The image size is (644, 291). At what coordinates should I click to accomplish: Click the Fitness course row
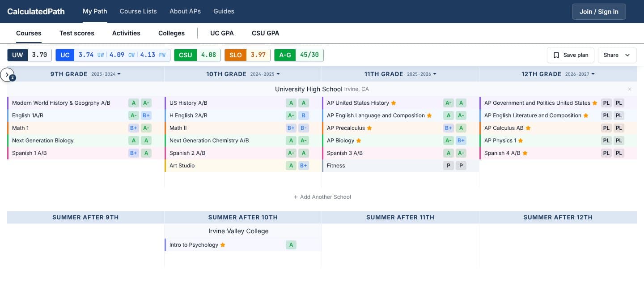pos(400,166)
